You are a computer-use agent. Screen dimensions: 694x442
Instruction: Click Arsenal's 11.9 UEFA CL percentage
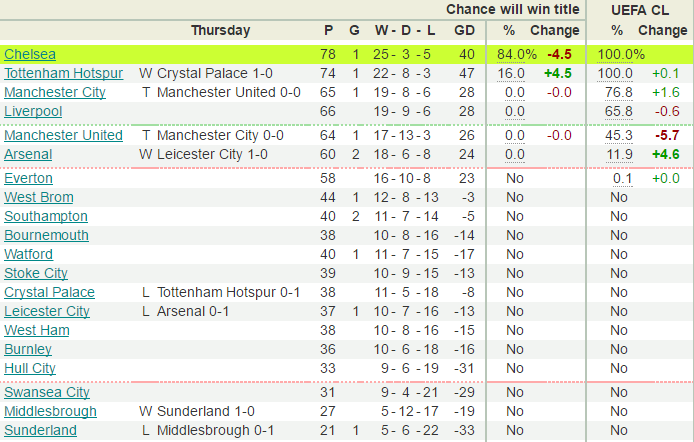point(619,154)
